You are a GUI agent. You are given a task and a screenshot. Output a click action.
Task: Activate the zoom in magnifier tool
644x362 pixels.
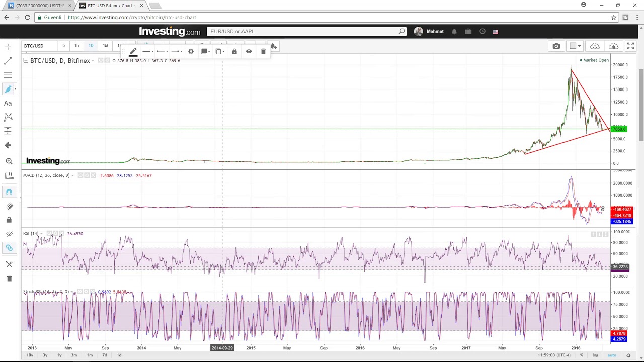click(9, 161)
